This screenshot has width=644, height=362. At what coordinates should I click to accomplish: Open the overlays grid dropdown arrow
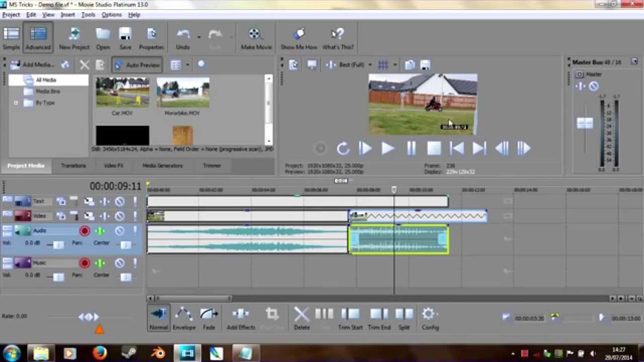[x=395, y=65]
